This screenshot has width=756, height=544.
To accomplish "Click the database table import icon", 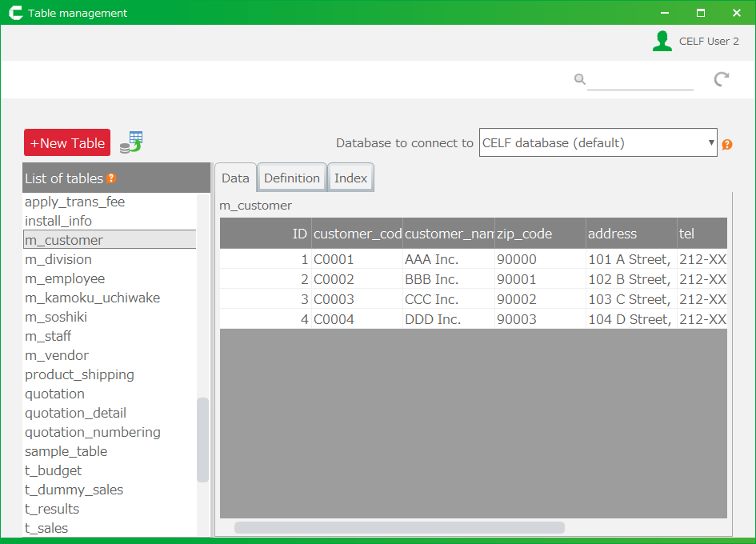I will [x=130, y=142].
